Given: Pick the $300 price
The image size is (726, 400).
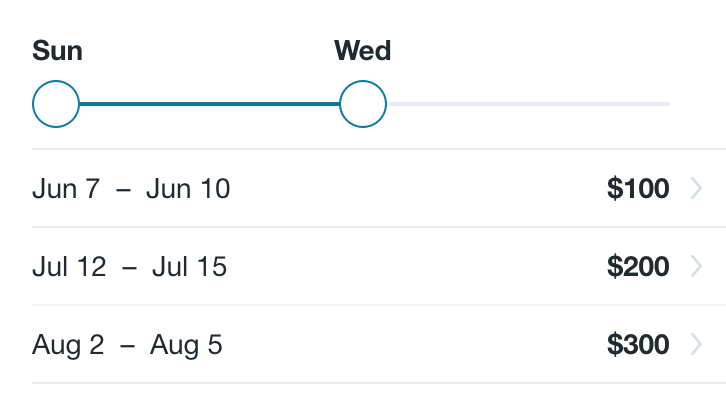Looking at the screenshot, I should tap(638, 345).
